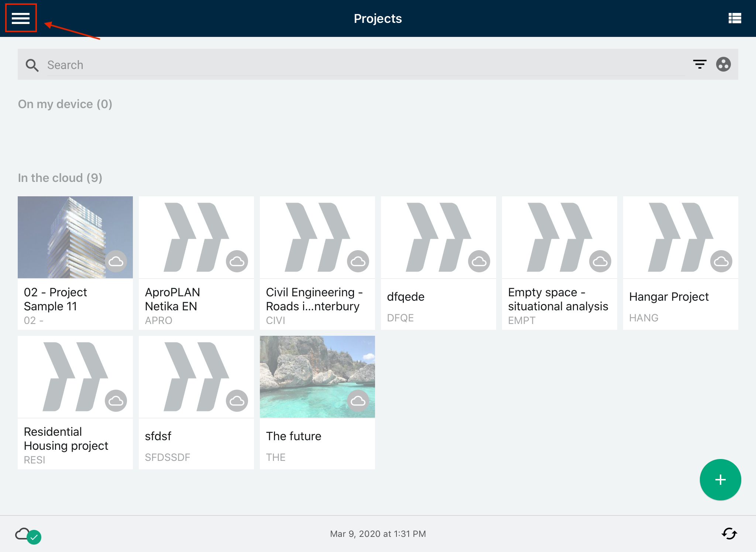
Task: Trigger sync with the refresh arrows icon
Action: pos(729,534)
